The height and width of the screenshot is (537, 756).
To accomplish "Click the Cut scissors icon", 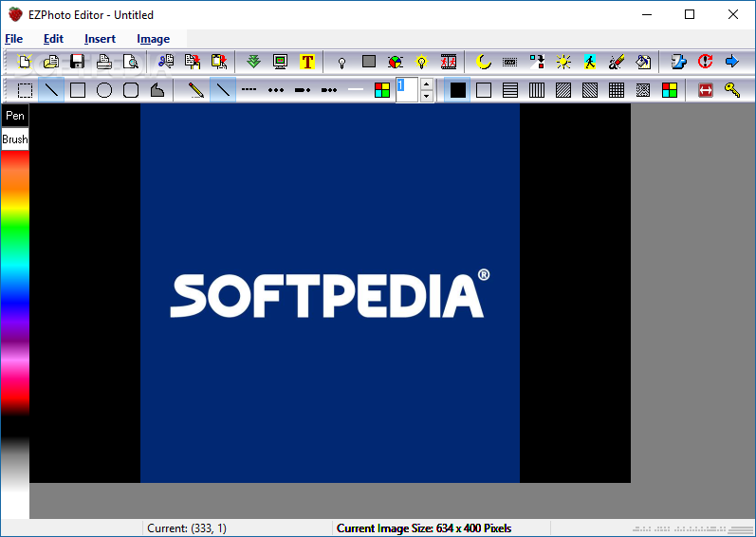I will 166,62.
